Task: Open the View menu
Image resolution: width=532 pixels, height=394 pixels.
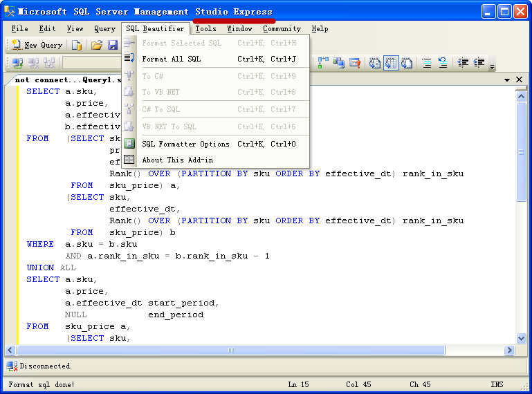Action: 75,29
